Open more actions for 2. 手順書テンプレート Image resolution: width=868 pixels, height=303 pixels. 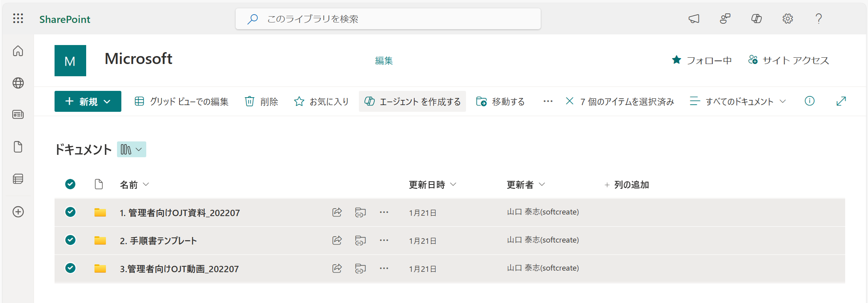pyautogui.click(x=384, y=240)
